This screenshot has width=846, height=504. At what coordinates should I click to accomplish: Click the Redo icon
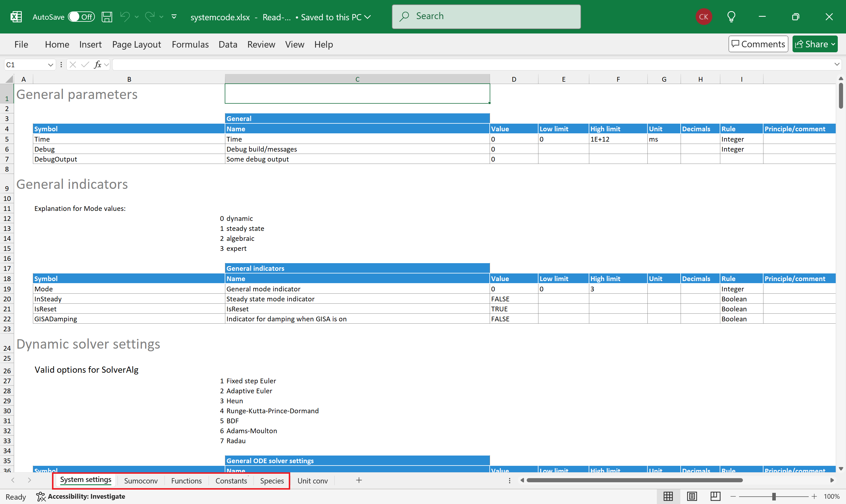(x=150, y=17)
